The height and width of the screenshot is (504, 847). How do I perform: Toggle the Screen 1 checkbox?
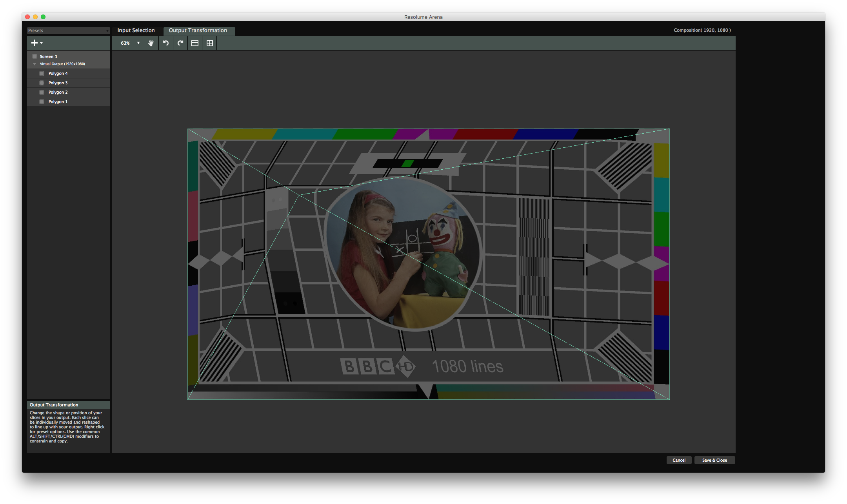point(35,56)
